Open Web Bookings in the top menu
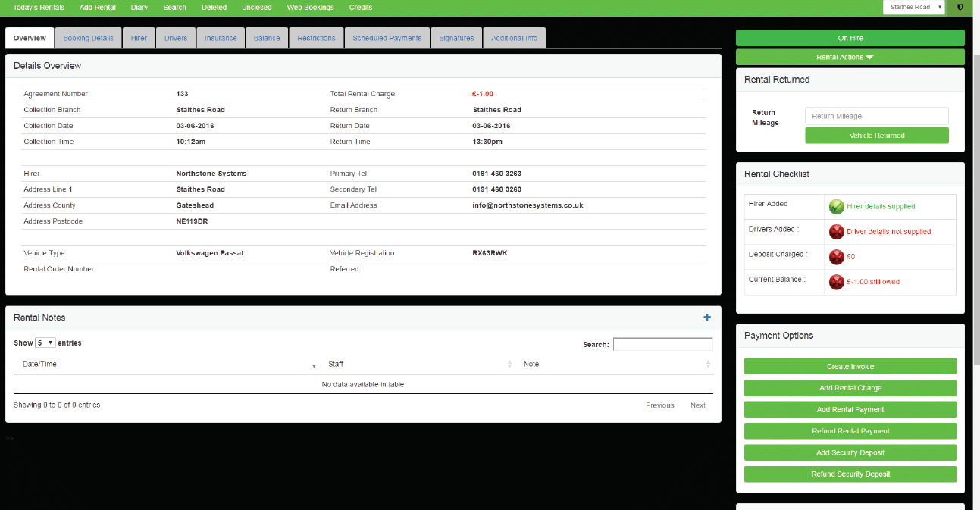Image resolution: width=980 pixels, height=510 pixels. pyautogui.click(x=310, y=8)
